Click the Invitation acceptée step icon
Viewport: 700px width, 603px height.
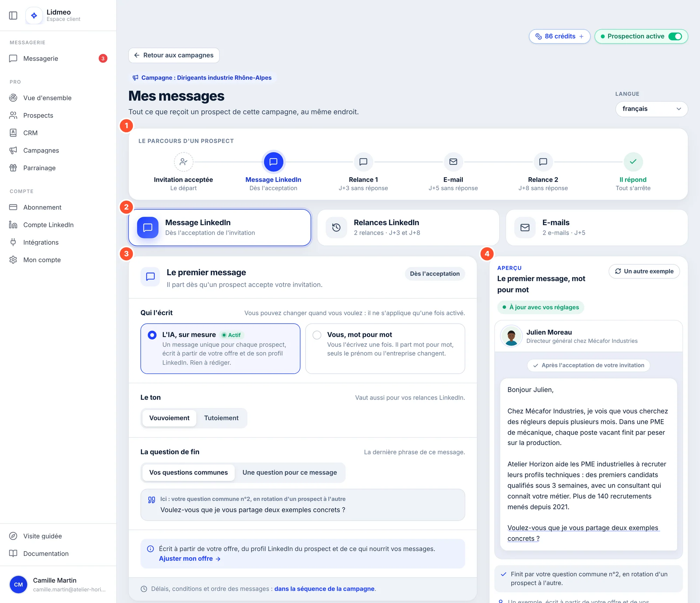pyautogui.click(x=183, y=162)
